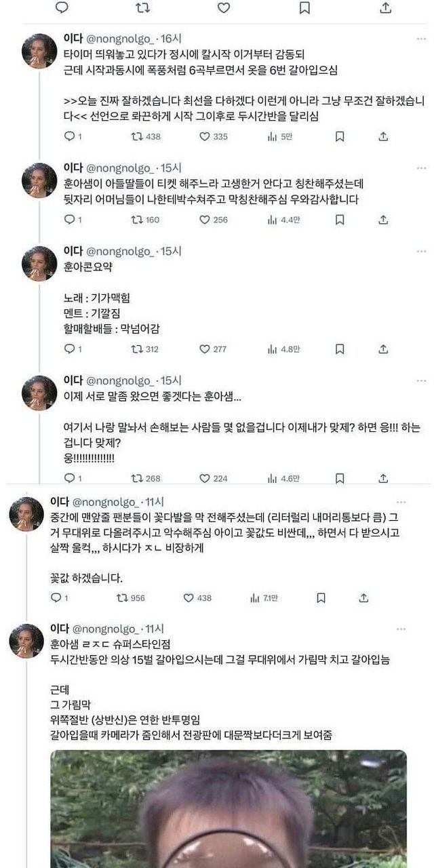Open profile avatar beside the 훈아콘요약 tweet
The width and height of the screenshot is (434, 868).
tap(39, 263)
